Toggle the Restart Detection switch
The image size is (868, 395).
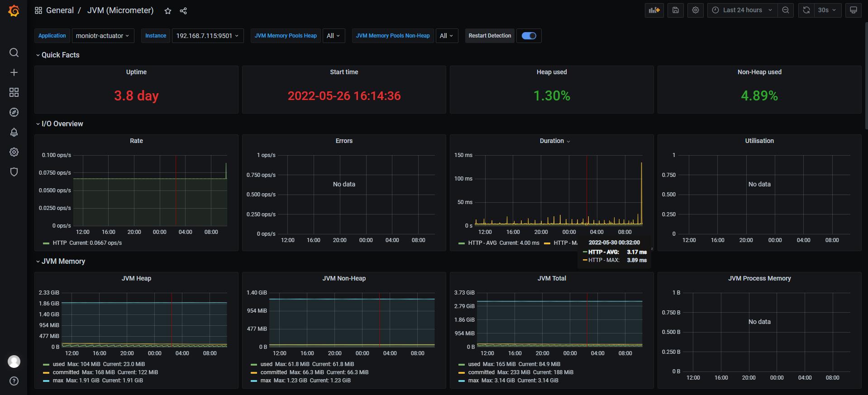point(529,36)
